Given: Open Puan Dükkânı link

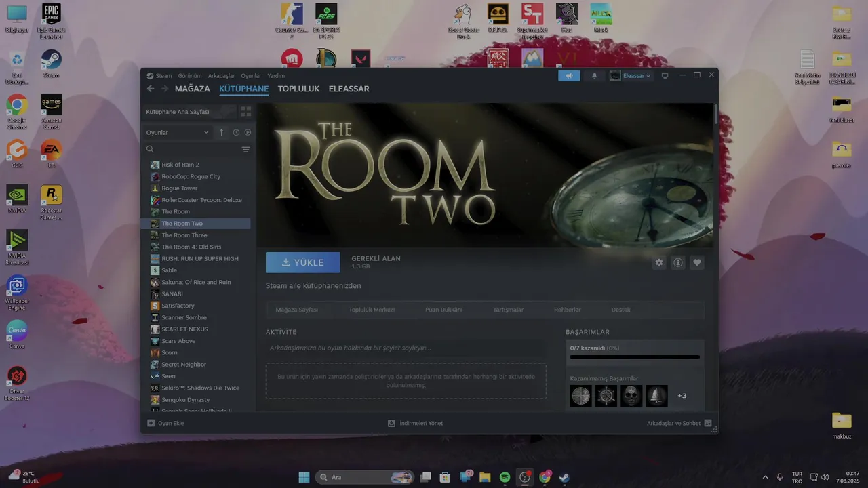Looking at the screenshot, I should pos(444,310).
